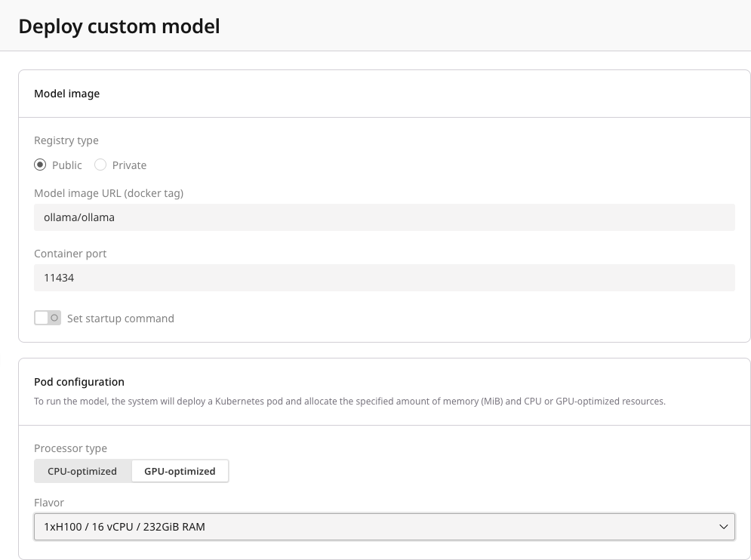
Task: Click the 'Set startup command' label
Action: pyautogui.click(x=121, y=318)
